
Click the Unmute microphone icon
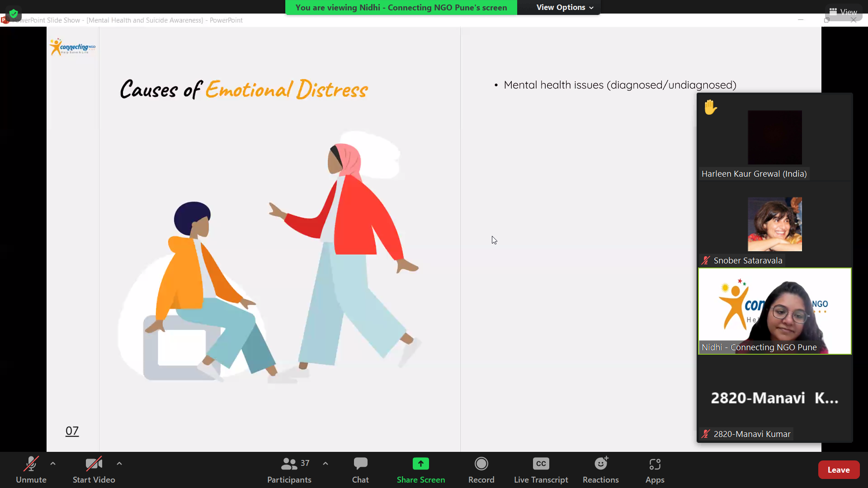pos(31,464)
